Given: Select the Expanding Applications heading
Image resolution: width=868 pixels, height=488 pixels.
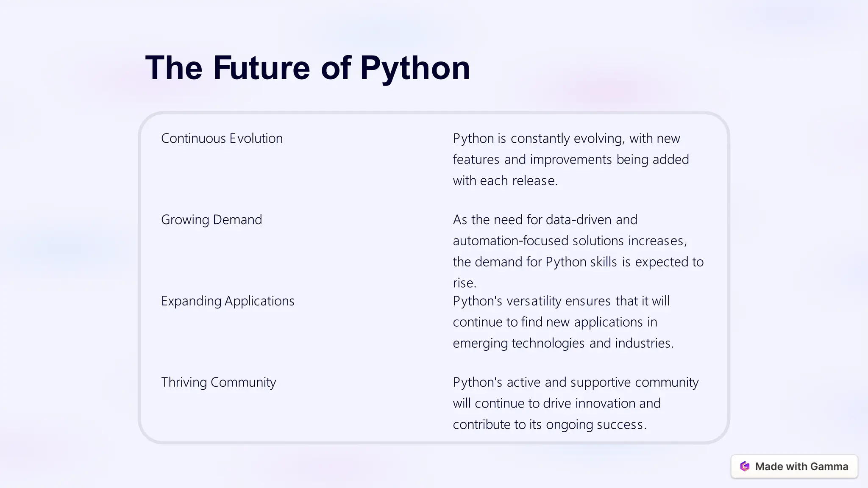Looking at the screenshot, I should (x=228, y=301).
